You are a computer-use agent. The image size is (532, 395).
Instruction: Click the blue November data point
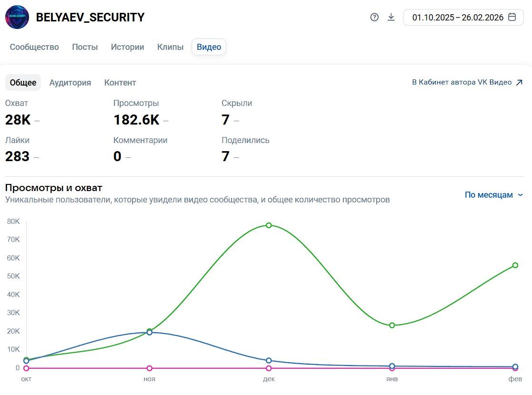click(x=149, y=333)
